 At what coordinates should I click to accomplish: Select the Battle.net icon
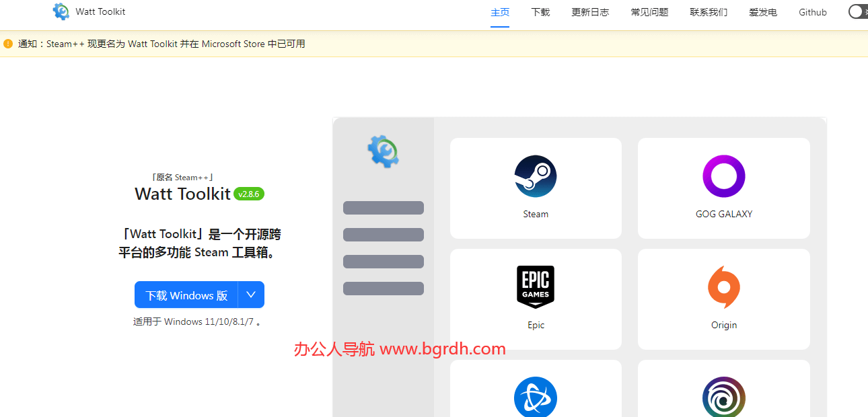pos(536,397)
